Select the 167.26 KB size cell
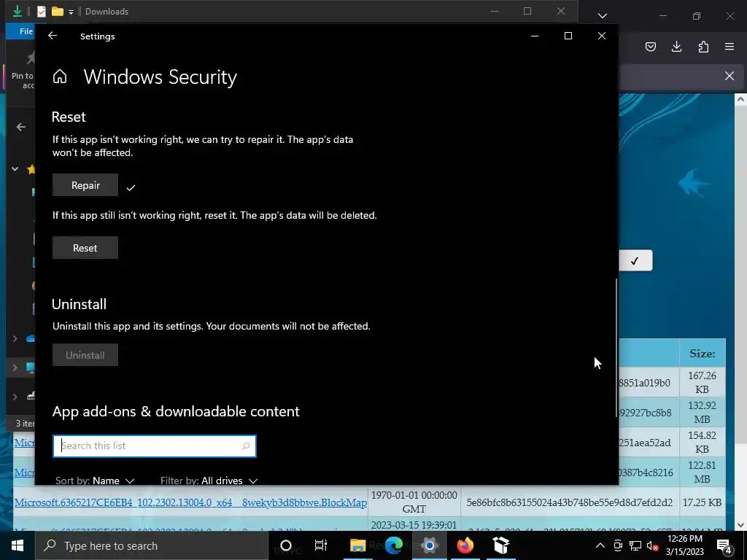The image size is (747, 560). point(703,382)
